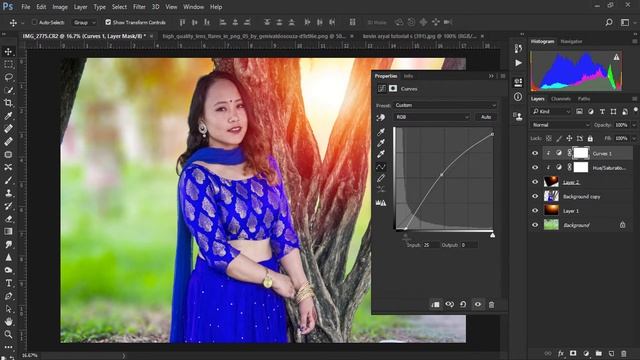Hide the Curves 1 layer
Screen dimensions: 640x360
535,153
